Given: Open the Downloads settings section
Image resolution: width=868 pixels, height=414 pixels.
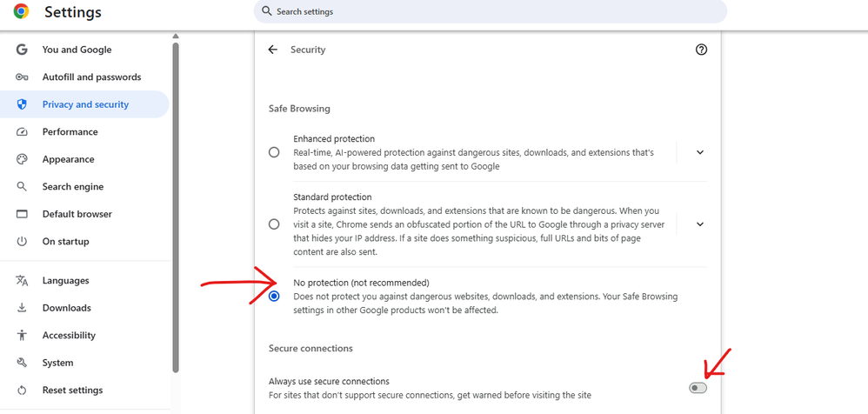Looking at the screenshot, I should point(66,308).
